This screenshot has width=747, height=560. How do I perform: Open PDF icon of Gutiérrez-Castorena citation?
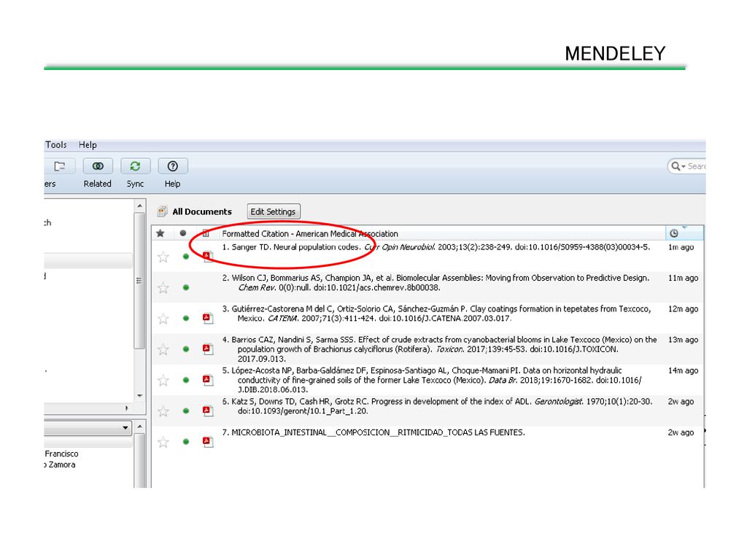pyautogui.click(x=208, y=318)
